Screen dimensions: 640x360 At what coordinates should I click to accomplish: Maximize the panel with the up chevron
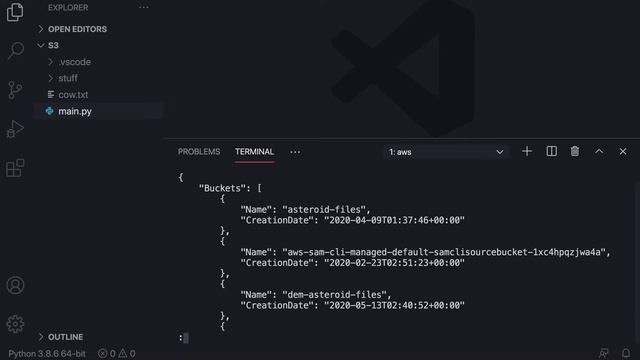[599, 151]
